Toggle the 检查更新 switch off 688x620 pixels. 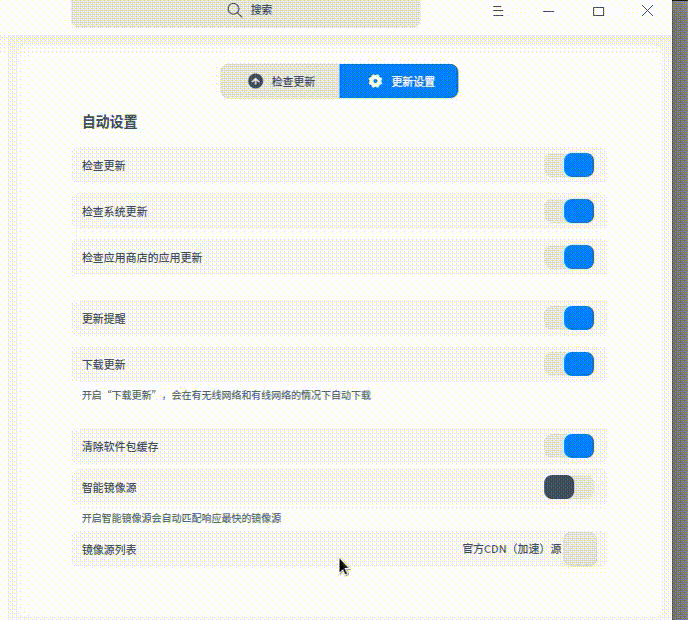pyautogui.click(x=569, y=165)
